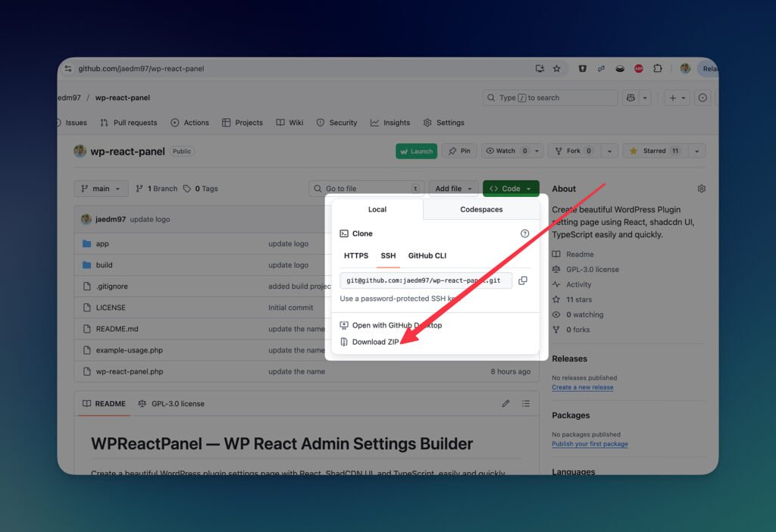
Task: Toggle the Starred button for this repo
Action: click(655, 151)
